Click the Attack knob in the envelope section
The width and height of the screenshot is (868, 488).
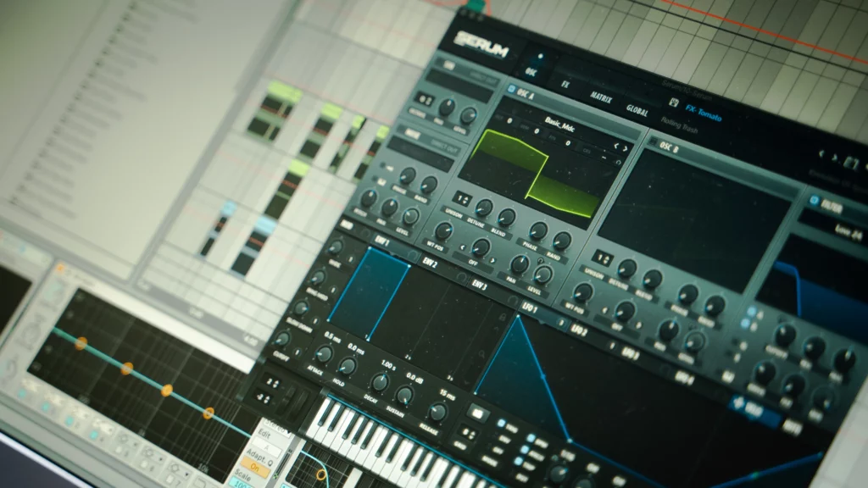(x=323, y=356)
